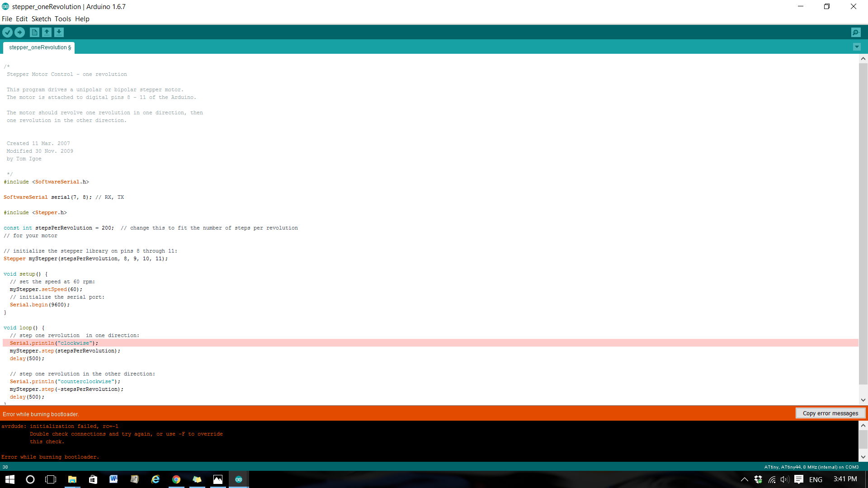This screenshot has height=488, width=868.
Task: Click the ENG language indicator
Action: 816,479
